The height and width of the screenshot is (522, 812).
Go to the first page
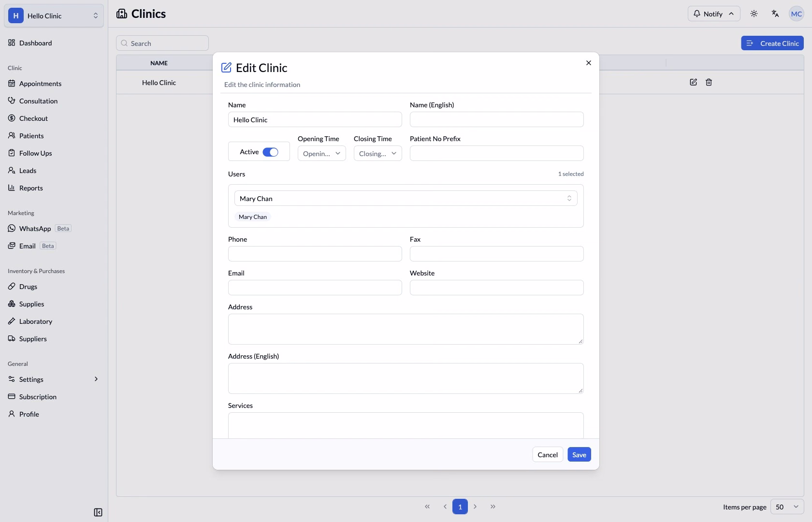427,507
